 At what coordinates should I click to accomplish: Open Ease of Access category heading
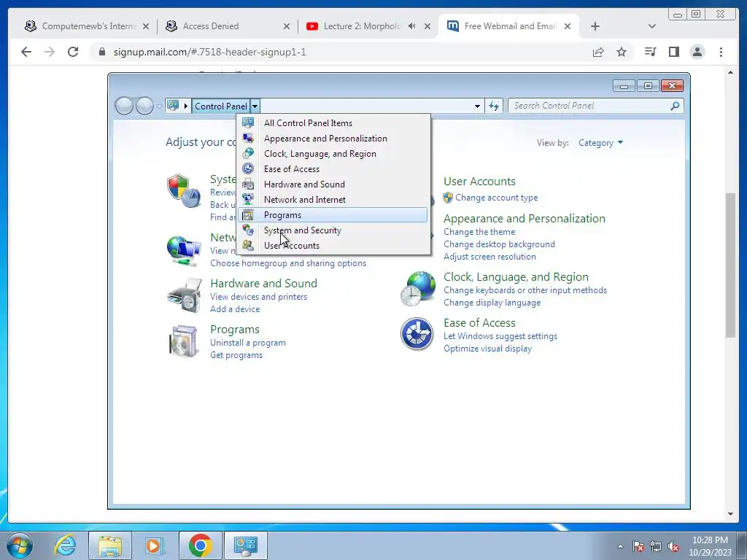click(479, 323)
